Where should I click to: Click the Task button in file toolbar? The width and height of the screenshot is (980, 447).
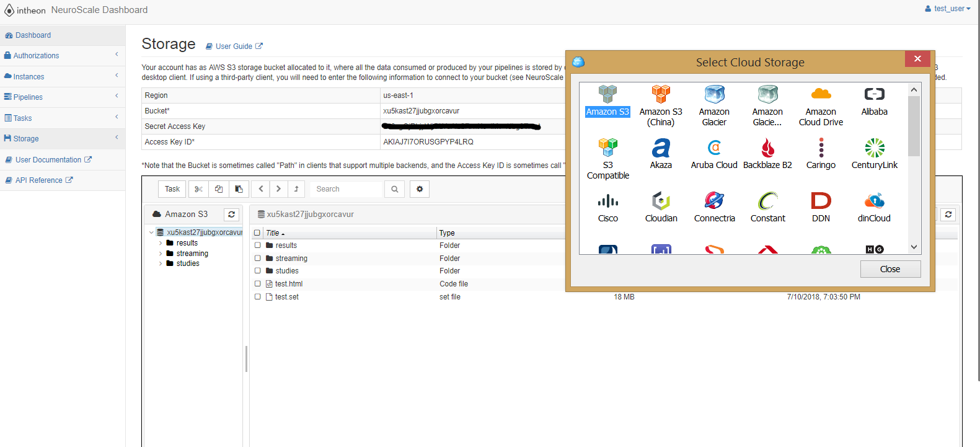click(172, 189)
